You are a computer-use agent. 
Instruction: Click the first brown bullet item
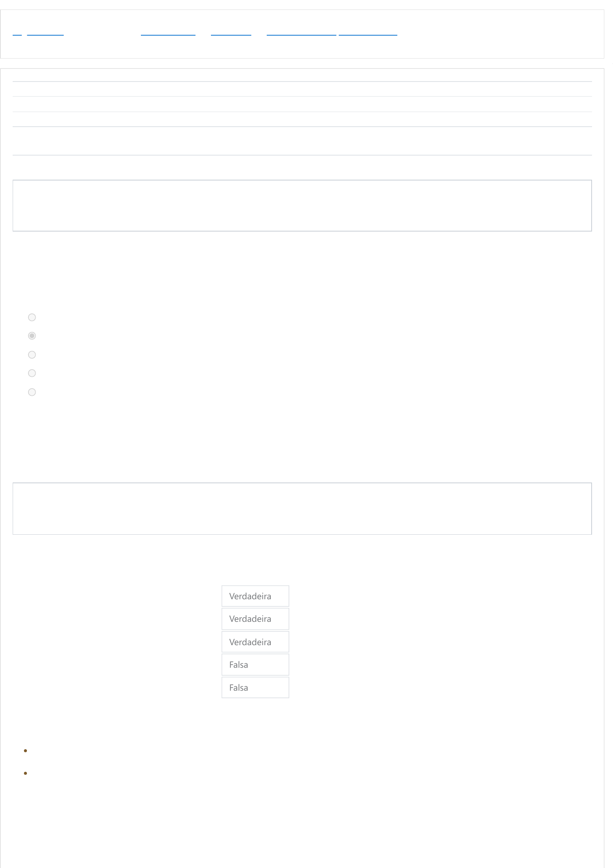click(x=25, y=750)
